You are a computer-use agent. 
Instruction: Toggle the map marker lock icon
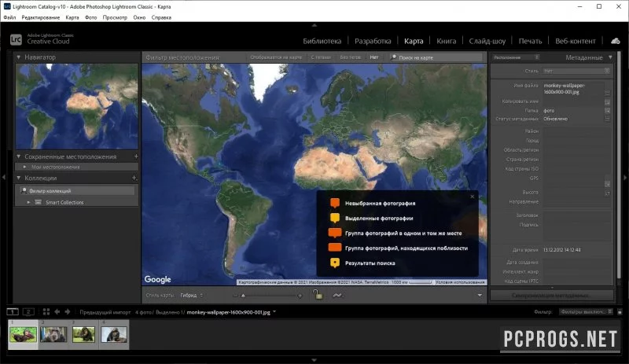tap(318, 295)
